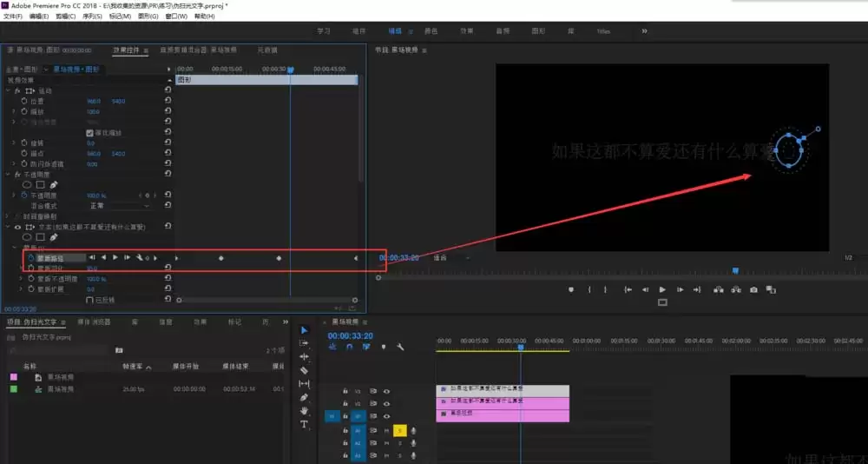Click the pen mask tool under opacity effect

point(54,184)
